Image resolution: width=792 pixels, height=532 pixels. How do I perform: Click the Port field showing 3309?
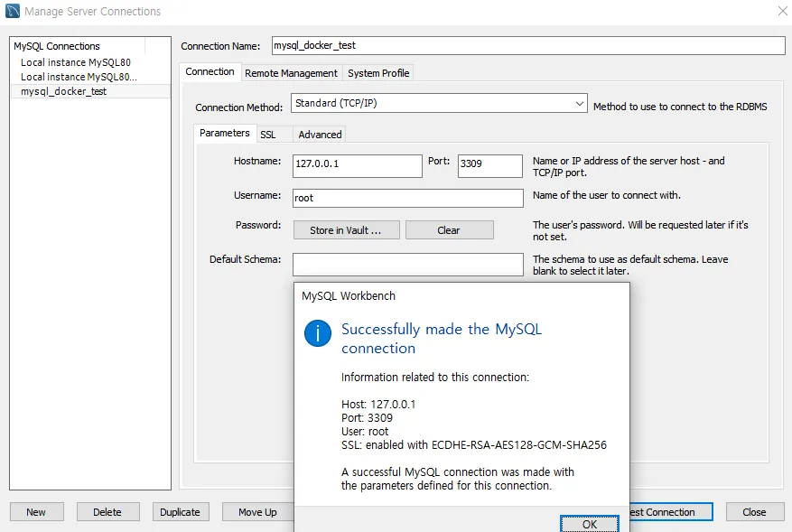tap(489, 165)
